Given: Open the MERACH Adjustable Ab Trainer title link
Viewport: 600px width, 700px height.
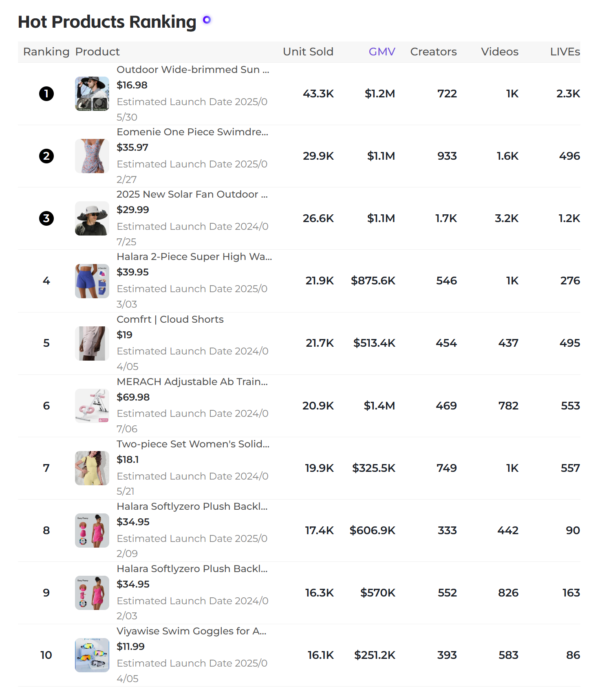Looking at the screenshot, I should click(x=192, y=382).
